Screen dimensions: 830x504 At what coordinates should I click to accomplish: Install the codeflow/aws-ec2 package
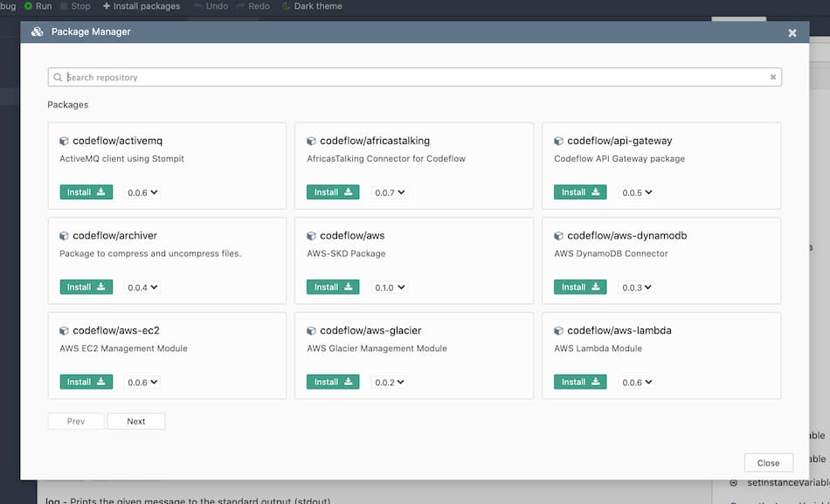(x=86, y=382)
